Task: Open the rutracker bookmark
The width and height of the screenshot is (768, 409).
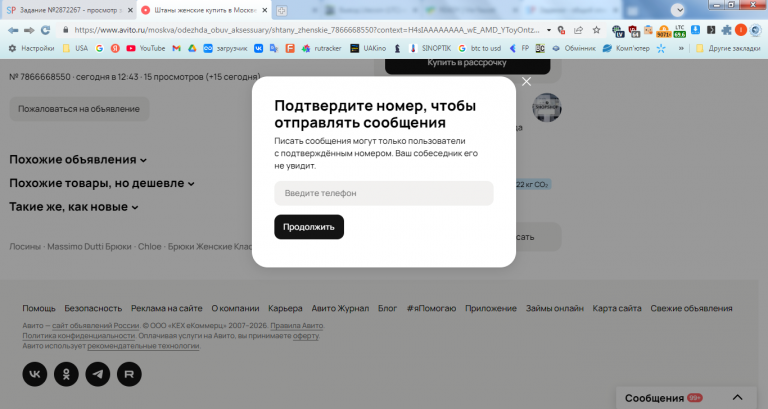Action: tap(321, 48)
